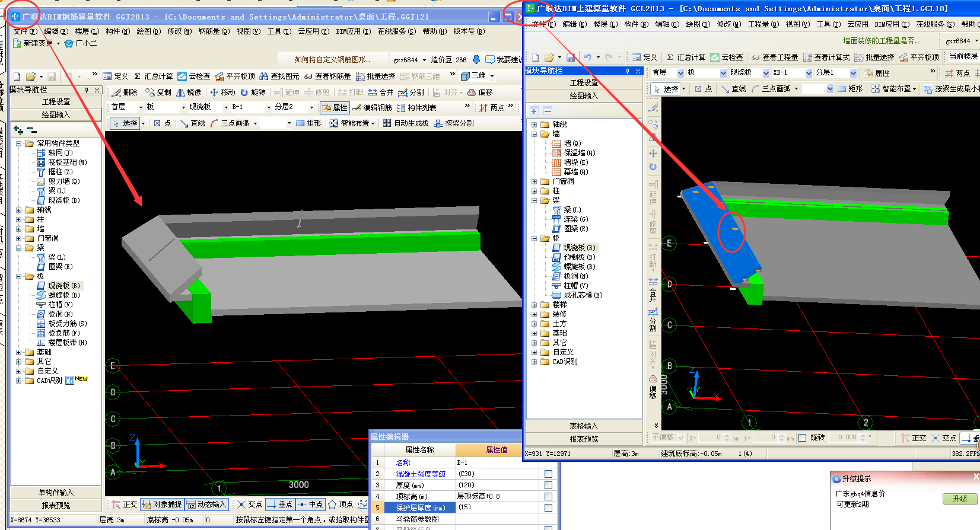Click 报表预览 button in GGJ2013 navigator
The height and width of the screenshot is (530, 980).
[56, 506]
